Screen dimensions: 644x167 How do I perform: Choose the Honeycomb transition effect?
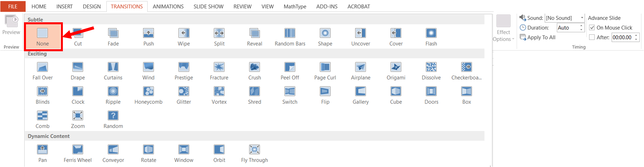[148, 95]
